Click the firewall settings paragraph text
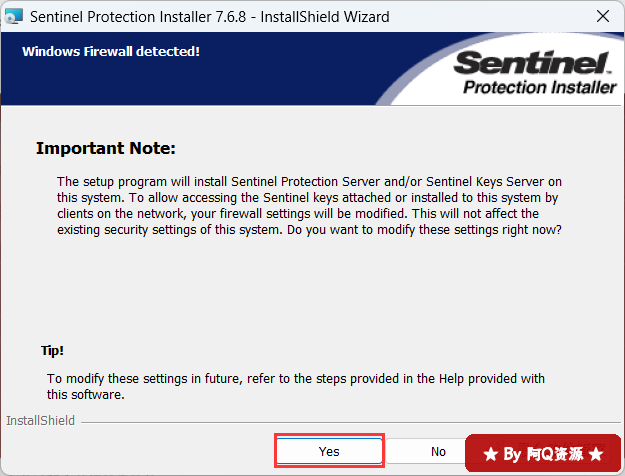625x476 pixels. pyautogui.click(x=310, y=206)
